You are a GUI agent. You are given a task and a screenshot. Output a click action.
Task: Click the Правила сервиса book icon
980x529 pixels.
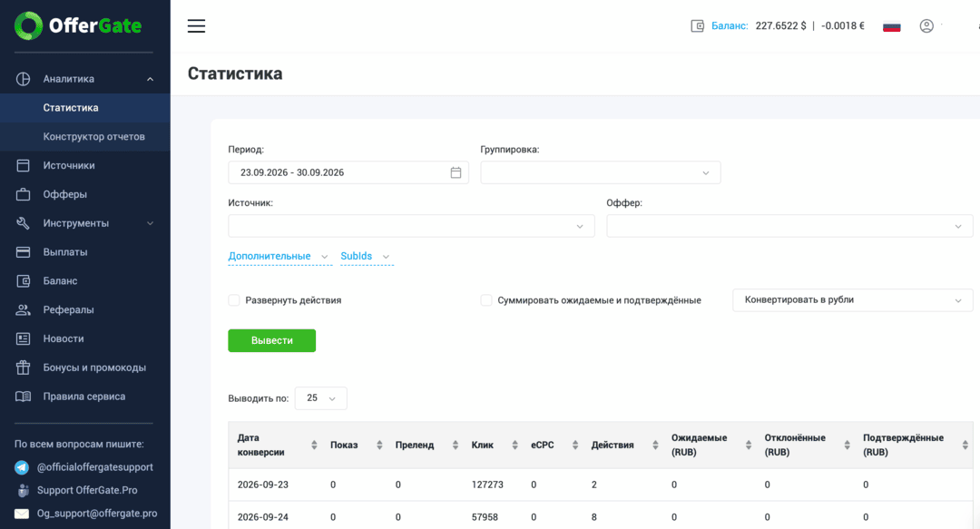(x=23, y=397)
